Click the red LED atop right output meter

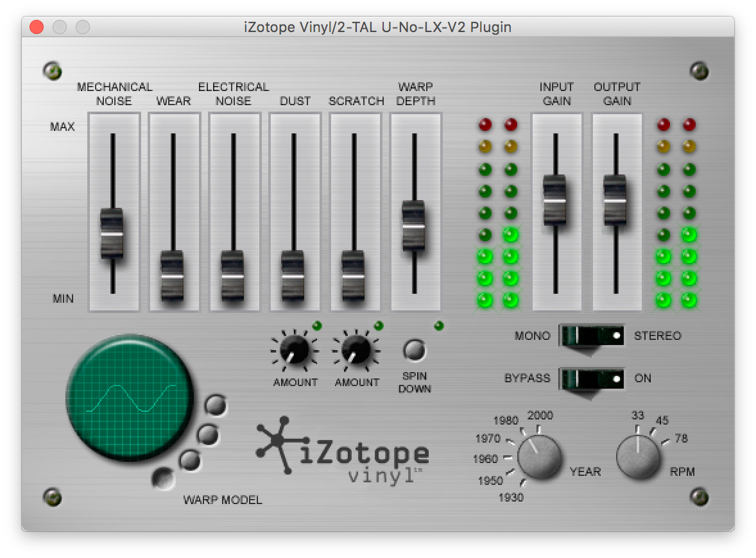coord(689,125)
